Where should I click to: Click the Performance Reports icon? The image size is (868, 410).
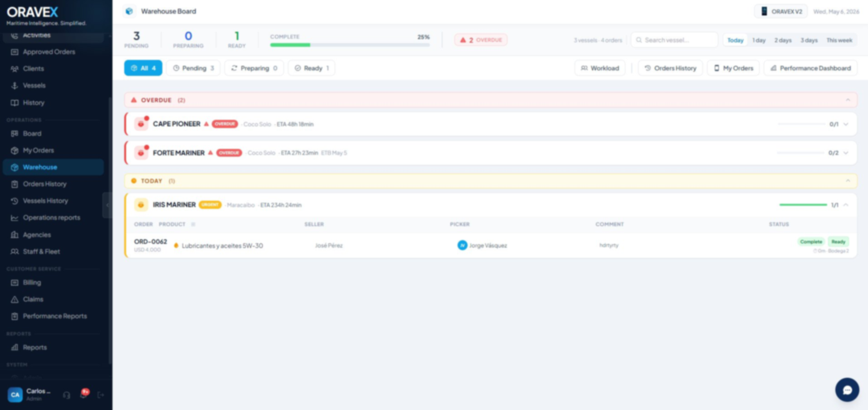click(x=15, y=316)
